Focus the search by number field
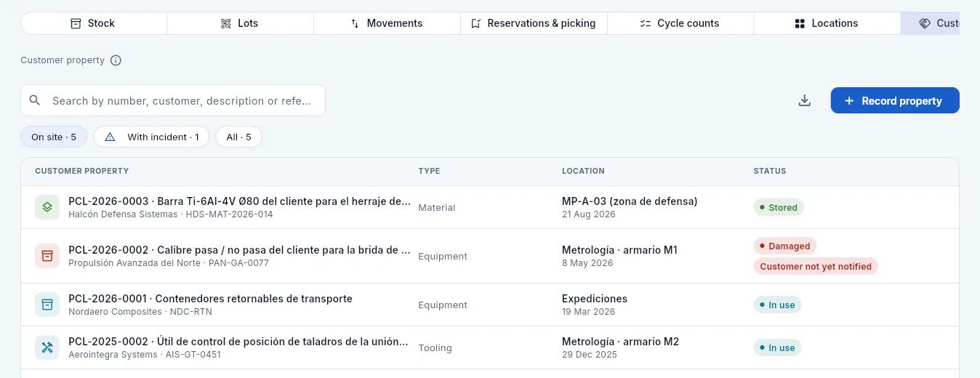 [173, 100]
